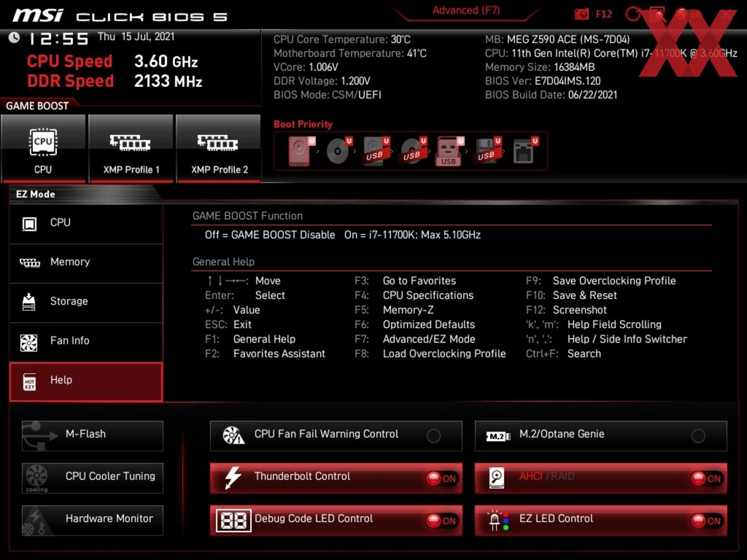Select the USB key boot device icon
The height and width of the screenshot is (560, 747).
coord(449,151)
